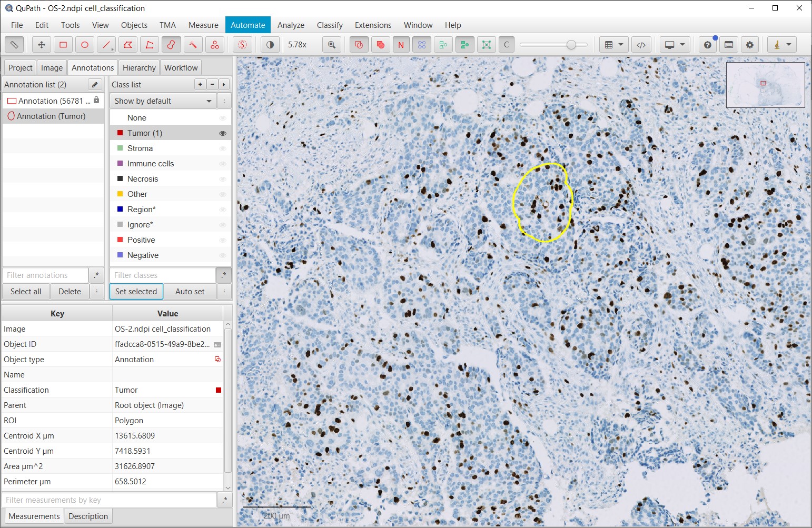Open the Show by default dropdown
812x528 pixels.
163,101
